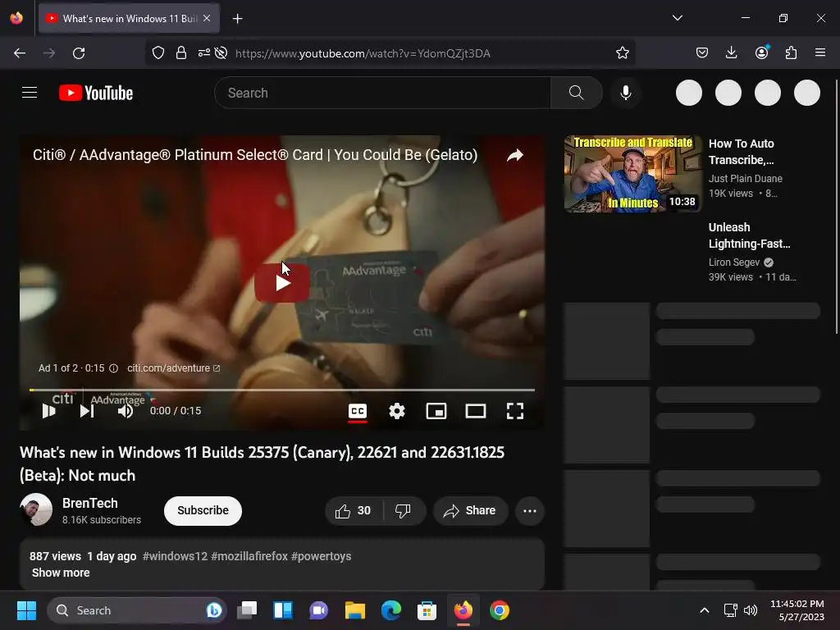Click the large red play button
The height and width of the screenshot is (630, 840).
click(282, 283)
